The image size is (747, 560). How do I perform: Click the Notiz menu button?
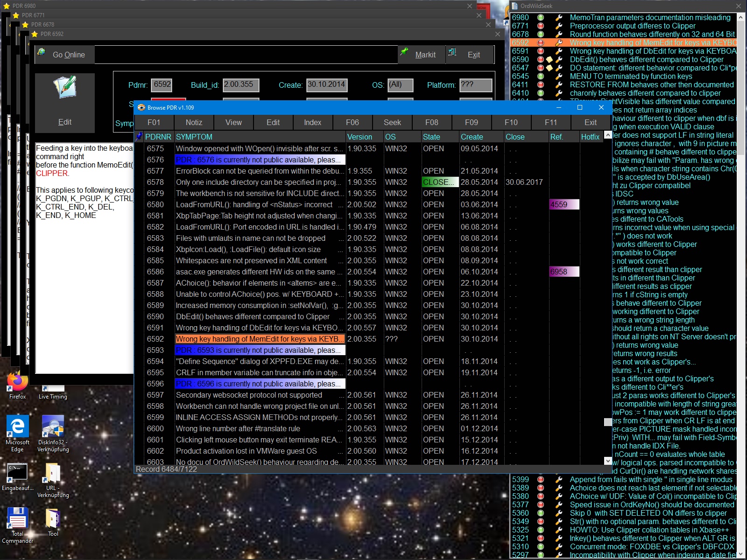[194, 122]
